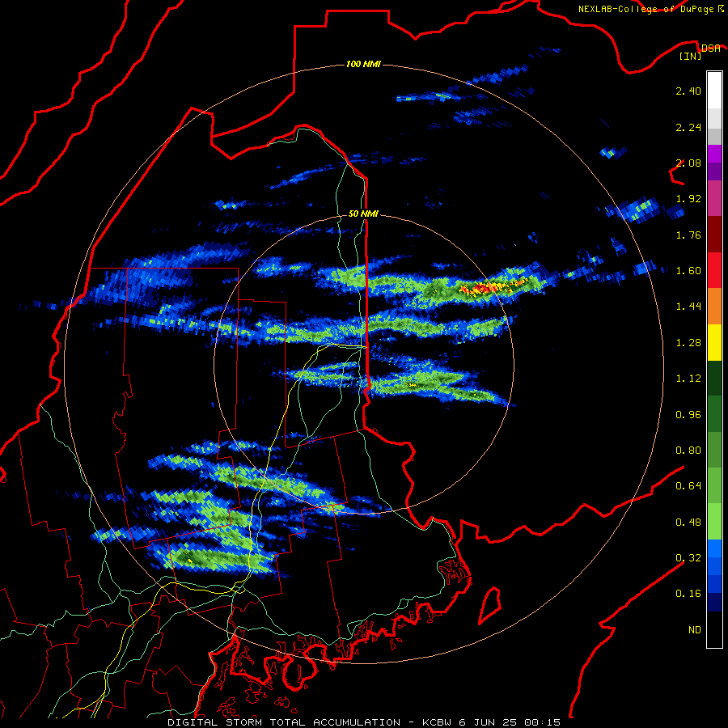Image resolution: width=728 pixels, height=728 pixels.
Task: Click the 2.08 legend value
Action: 688,163
